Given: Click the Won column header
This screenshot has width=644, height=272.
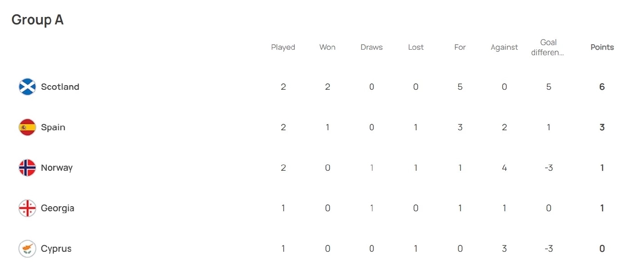Looking at the screenshot, I should 328,47.
